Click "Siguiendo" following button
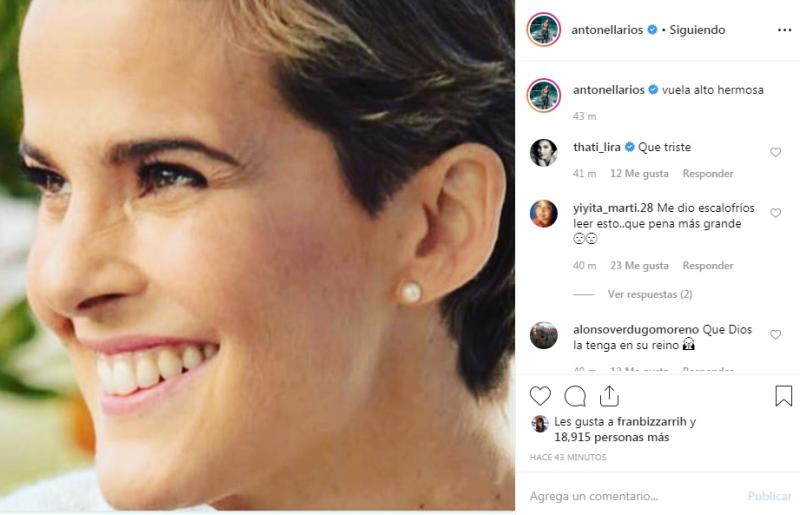 (699, 30)
